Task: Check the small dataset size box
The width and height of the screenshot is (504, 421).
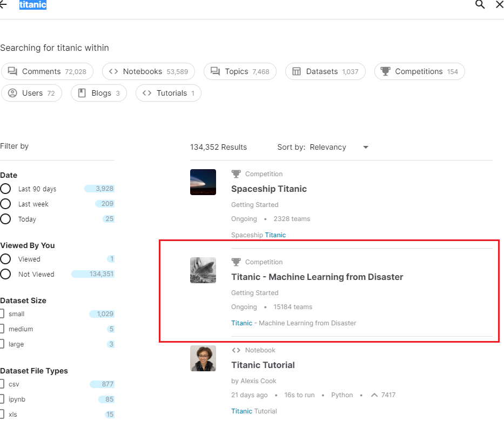Action: [2, 313]
